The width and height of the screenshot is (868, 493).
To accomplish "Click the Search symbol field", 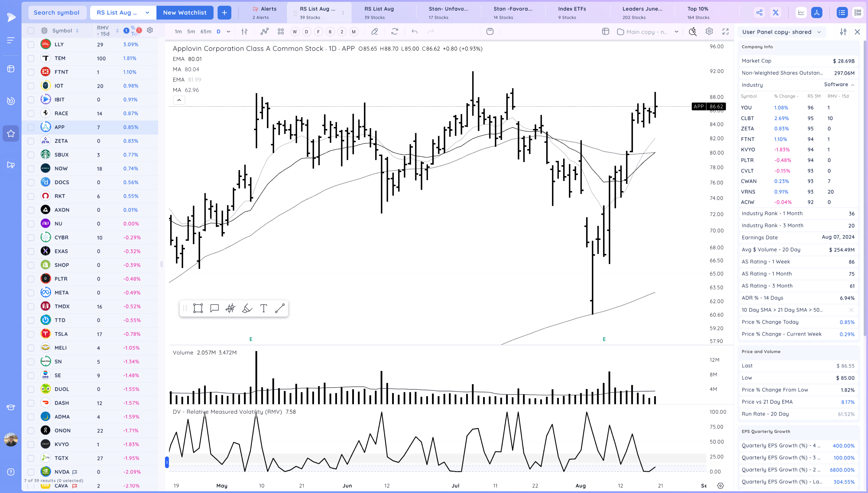I will pyautogui.click(x=56, y=13).
